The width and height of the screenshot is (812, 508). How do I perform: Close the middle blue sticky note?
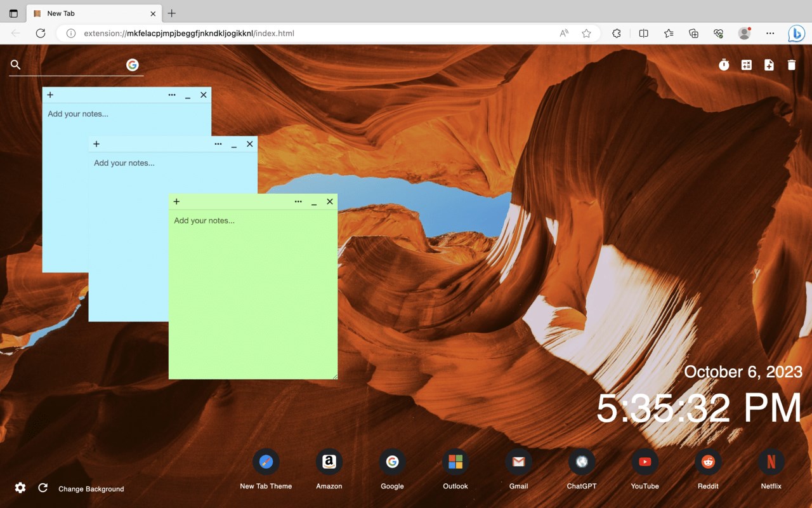[250, 144]
